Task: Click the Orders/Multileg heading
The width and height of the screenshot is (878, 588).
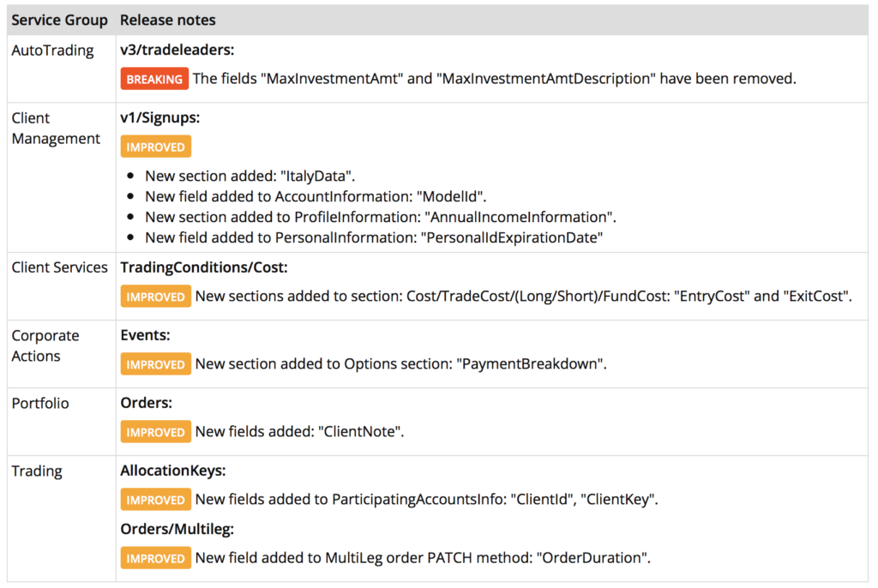Action: tap(177, 531)
